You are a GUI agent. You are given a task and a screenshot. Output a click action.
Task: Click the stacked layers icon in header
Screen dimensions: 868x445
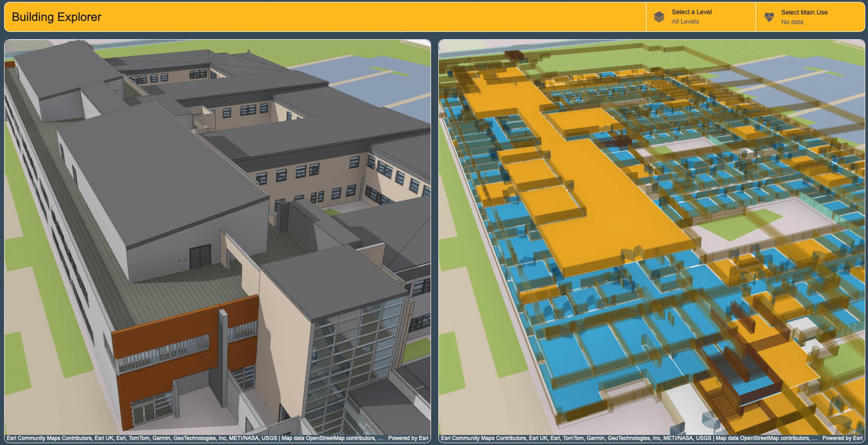click(x=659, y=17)
